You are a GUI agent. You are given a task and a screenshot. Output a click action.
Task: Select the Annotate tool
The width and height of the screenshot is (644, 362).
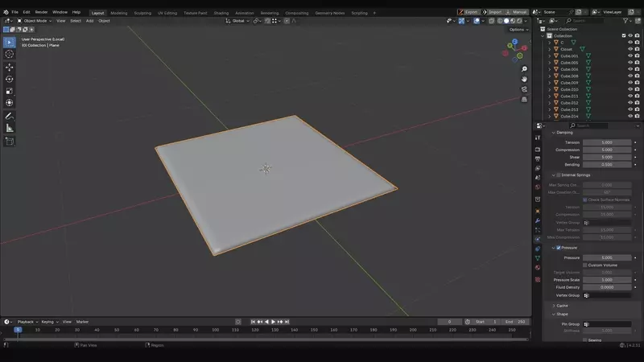pyautogui.click(x=10, y=116)
